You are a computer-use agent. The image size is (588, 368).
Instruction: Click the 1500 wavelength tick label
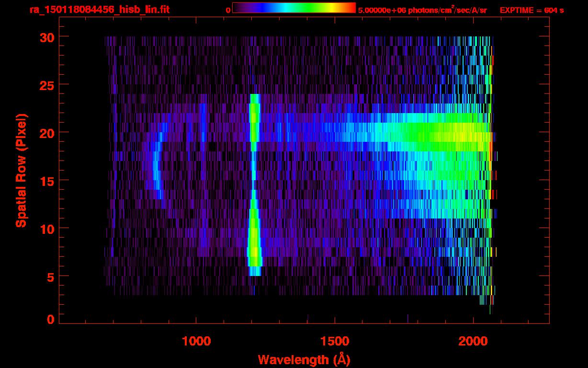coord(335,341)
